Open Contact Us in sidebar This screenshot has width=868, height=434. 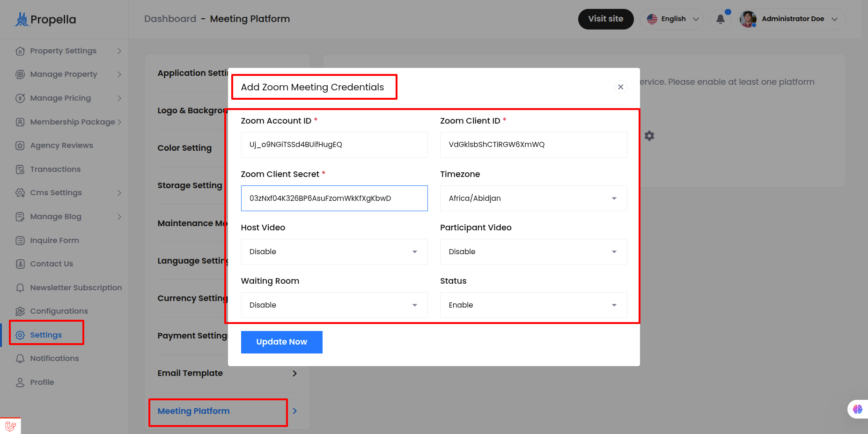51,264
